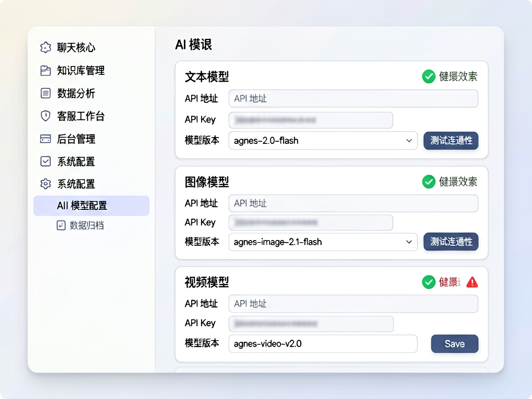
Task: Click the 客服工作台 shield icon
Action: tap(46, 116)
